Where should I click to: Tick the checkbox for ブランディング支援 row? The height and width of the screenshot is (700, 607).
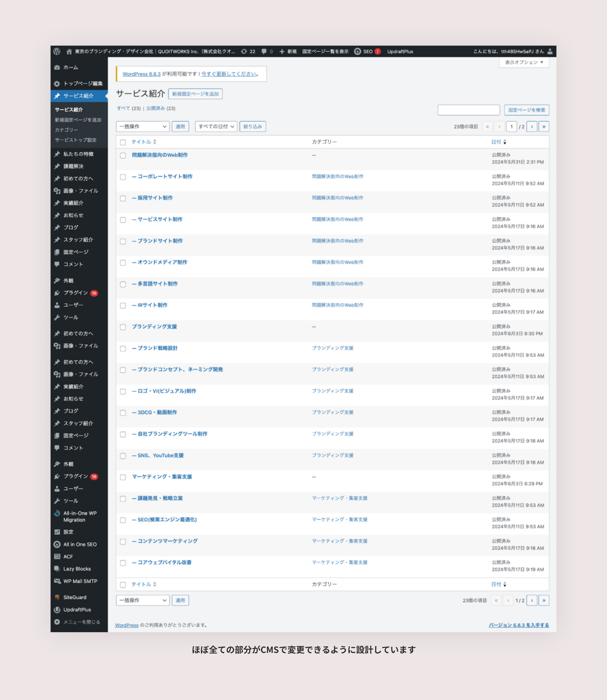[x=123, y=327]
